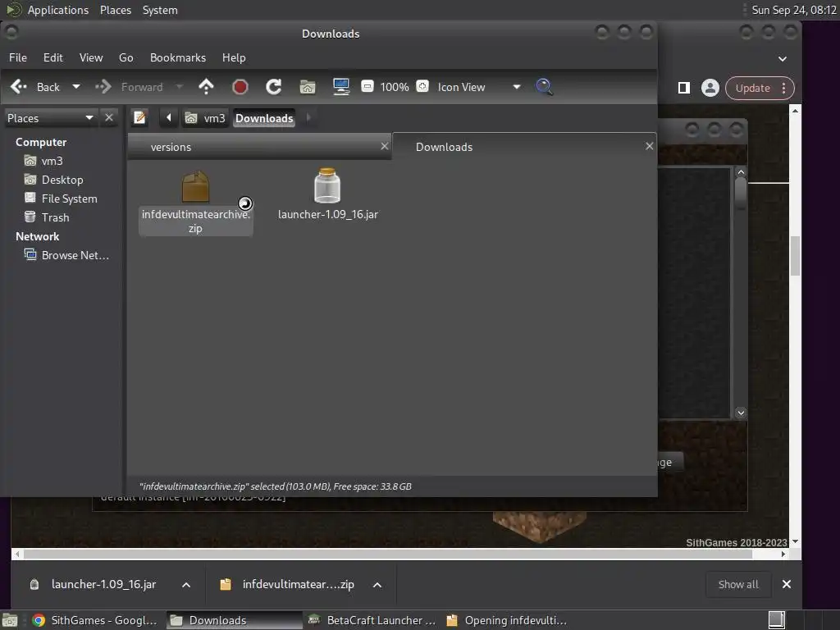Open Chrome menu three-dots icon
The height and width of the screenshot is (630, 840).
point(784,88)
